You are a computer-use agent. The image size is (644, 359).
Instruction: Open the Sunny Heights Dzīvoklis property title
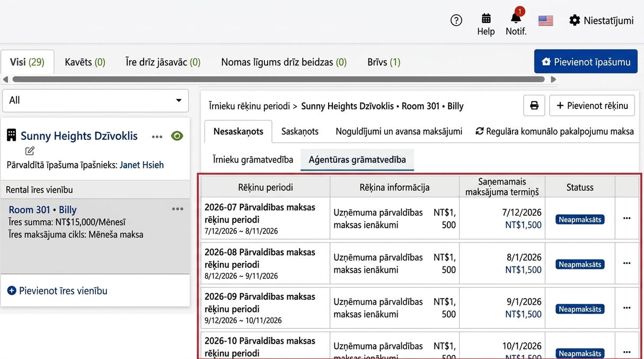(79, 136)
